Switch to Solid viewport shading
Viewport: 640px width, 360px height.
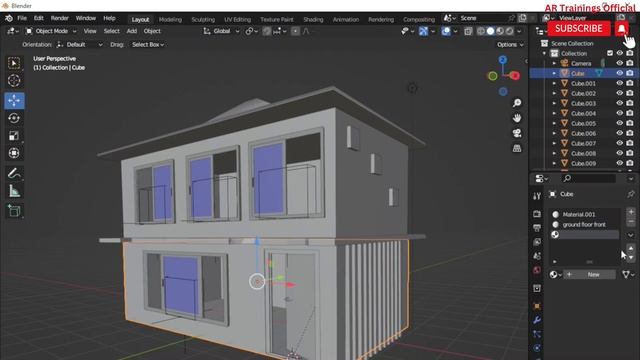coord(490,31)
